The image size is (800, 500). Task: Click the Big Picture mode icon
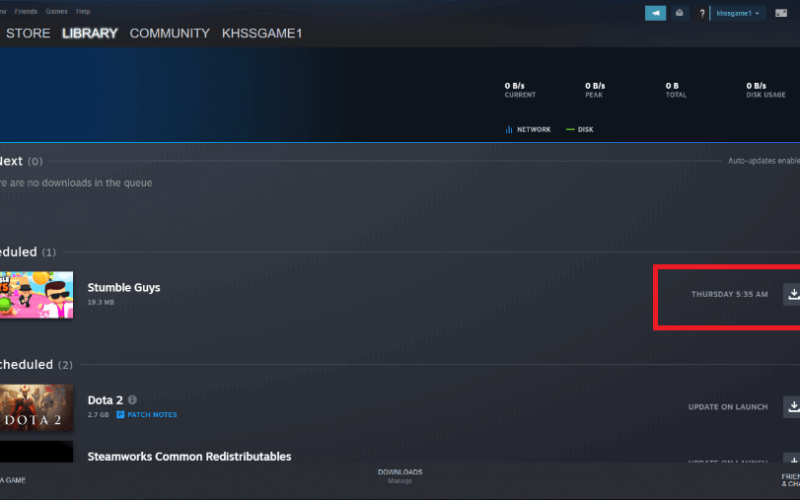click(781, 13)
